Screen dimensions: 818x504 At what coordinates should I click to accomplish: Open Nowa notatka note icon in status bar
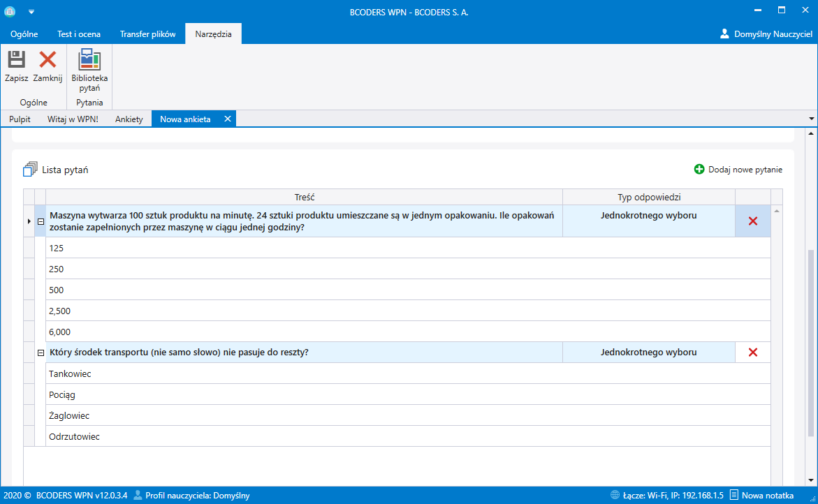coord(734,495)
